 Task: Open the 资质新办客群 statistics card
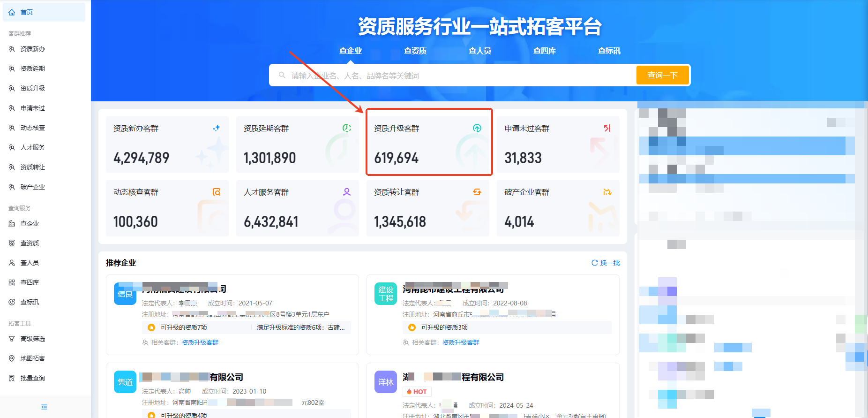167,144
